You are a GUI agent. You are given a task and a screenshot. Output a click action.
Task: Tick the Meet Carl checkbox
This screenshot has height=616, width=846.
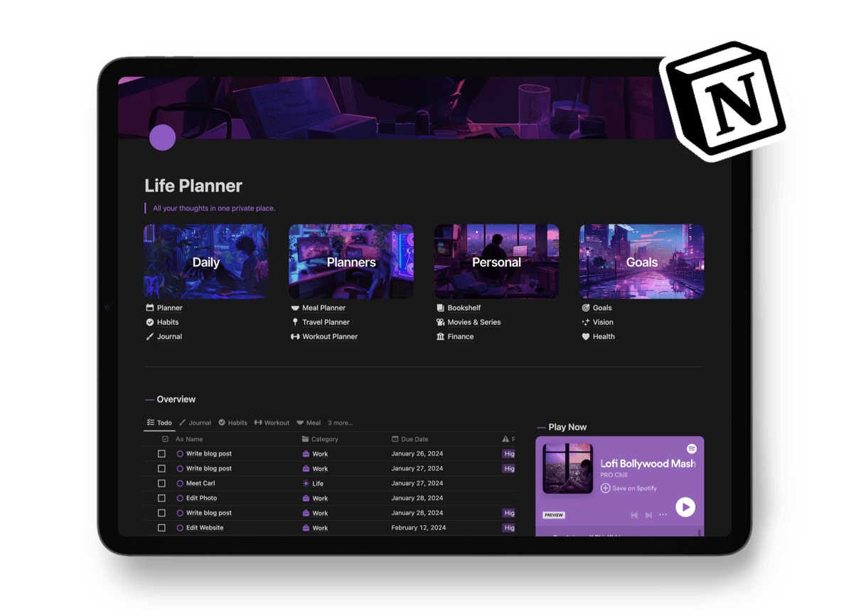coord(161,483)
